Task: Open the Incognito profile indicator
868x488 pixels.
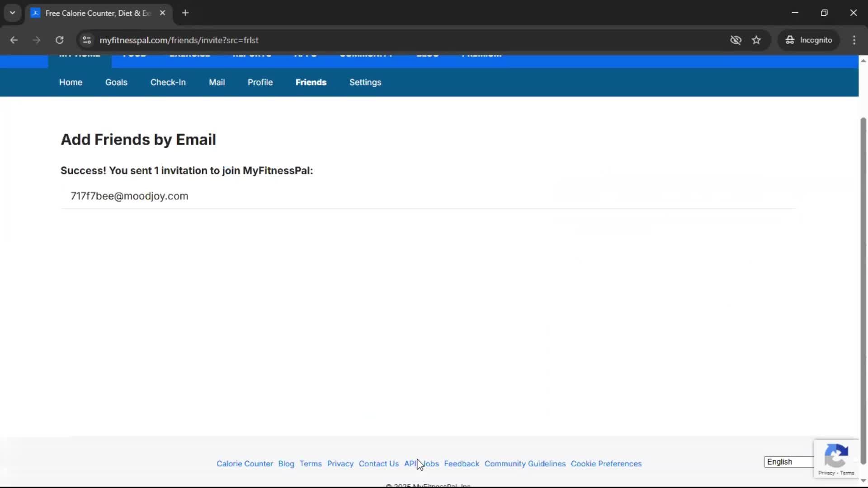Action: pos(808,40)
